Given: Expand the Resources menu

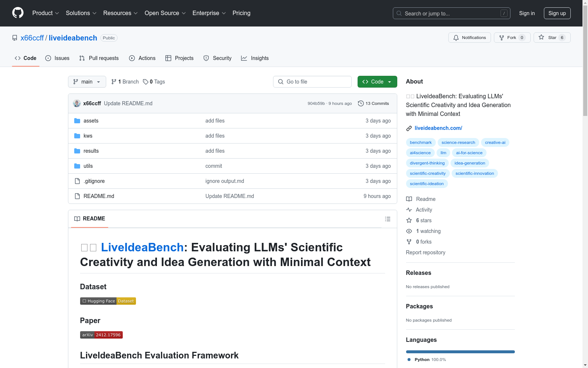Looking at the screenshot, I should coord(121,13).
